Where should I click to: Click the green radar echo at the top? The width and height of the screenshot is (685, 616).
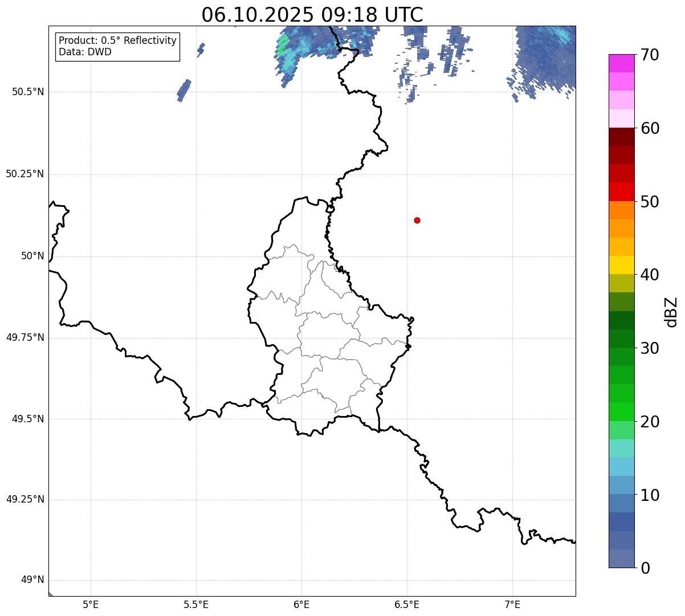[284, 44]
